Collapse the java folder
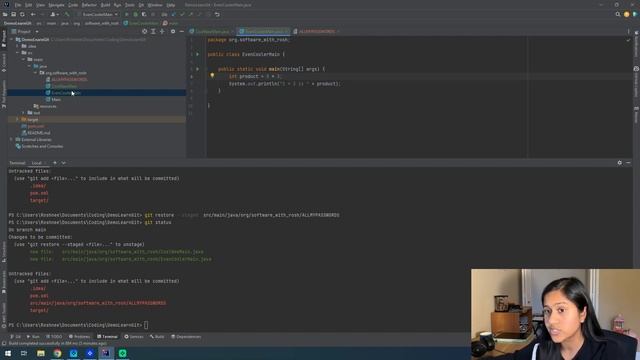Image resolution: width=640 pixels, height=360 pixels. (29, 66)
